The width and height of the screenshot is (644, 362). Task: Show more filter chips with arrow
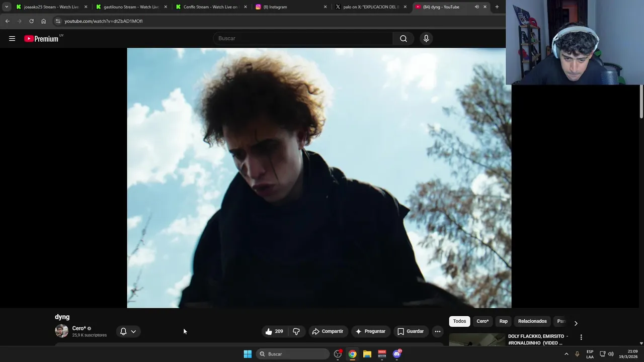coord(576,323)
